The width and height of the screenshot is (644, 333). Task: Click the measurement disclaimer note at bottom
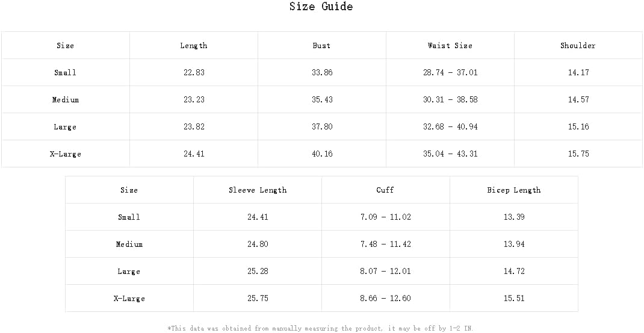click(x=320, y=328)
